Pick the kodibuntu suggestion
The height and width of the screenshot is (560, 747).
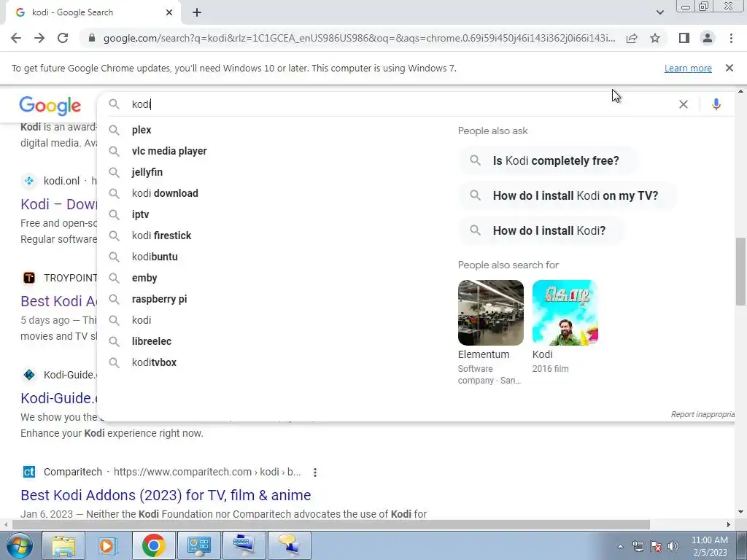point(155,257)
